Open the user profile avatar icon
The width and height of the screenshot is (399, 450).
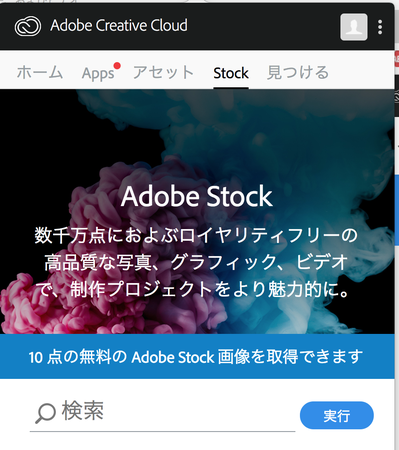tap(354, 27)
